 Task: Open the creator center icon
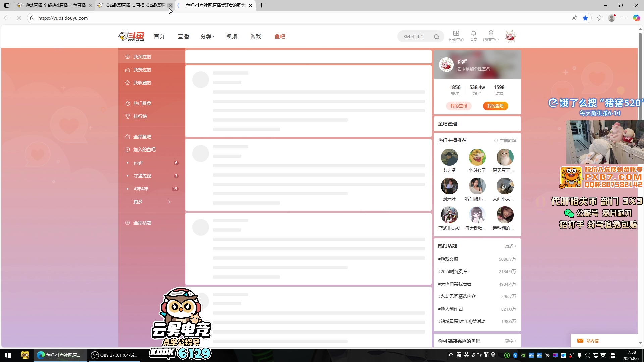pyautogui.click(x=491, y=36)
